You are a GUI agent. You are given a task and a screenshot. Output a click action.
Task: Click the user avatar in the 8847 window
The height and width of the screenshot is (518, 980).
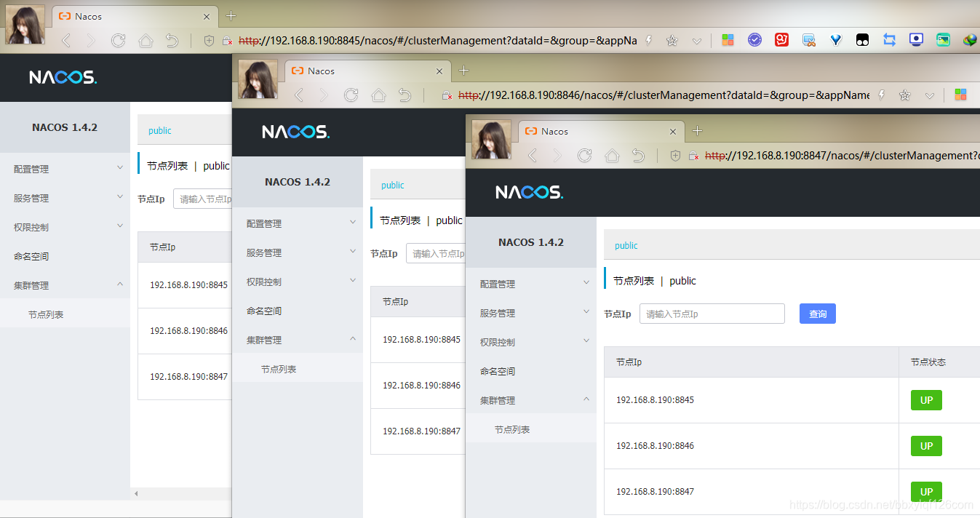tap(492, 140)
